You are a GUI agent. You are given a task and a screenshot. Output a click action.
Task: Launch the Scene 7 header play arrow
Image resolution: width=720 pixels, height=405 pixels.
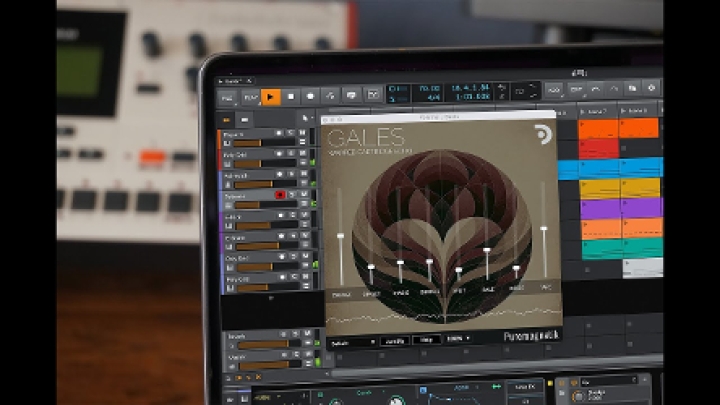583,112
